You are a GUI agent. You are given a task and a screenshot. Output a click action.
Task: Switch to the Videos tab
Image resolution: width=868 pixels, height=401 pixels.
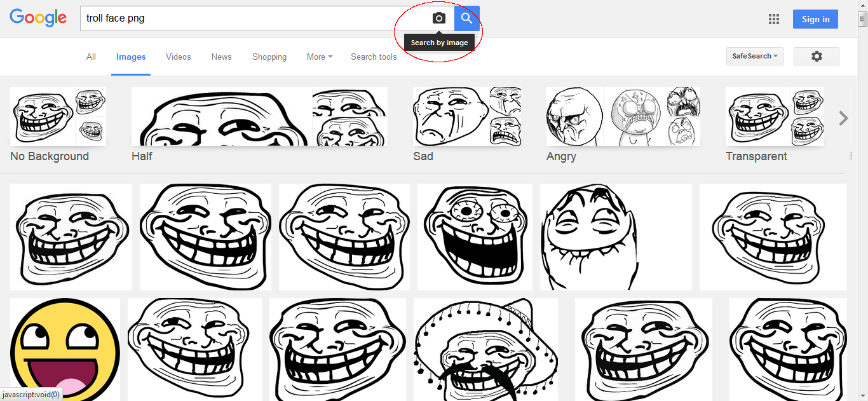pyautogui.click(x=178, y=57)
